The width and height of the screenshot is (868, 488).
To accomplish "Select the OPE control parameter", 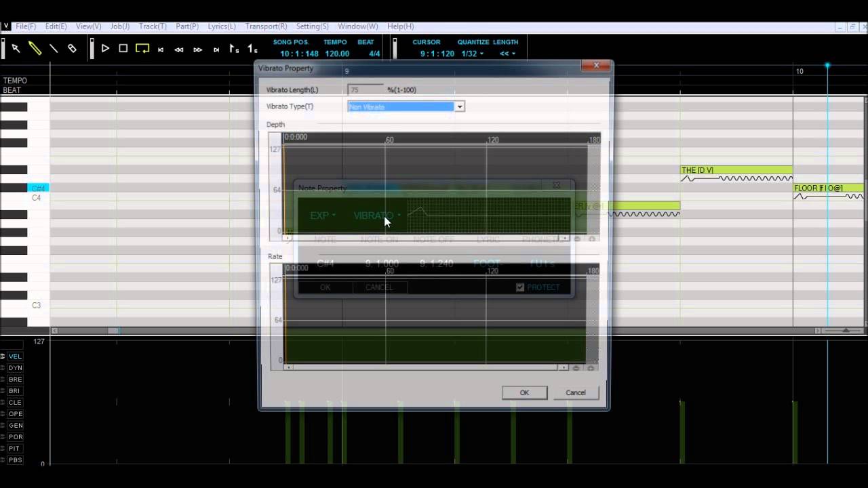I will [15, 414].
